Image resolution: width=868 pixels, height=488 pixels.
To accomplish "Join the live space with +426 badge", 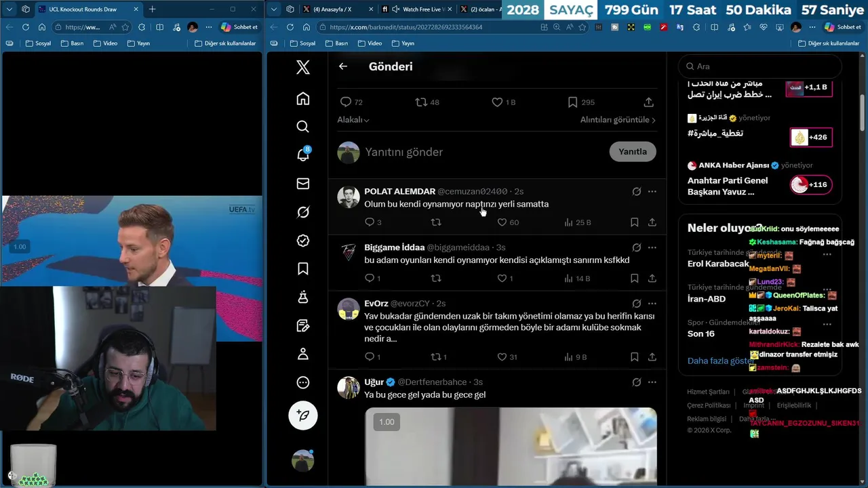I will click(x=811, y=137).
